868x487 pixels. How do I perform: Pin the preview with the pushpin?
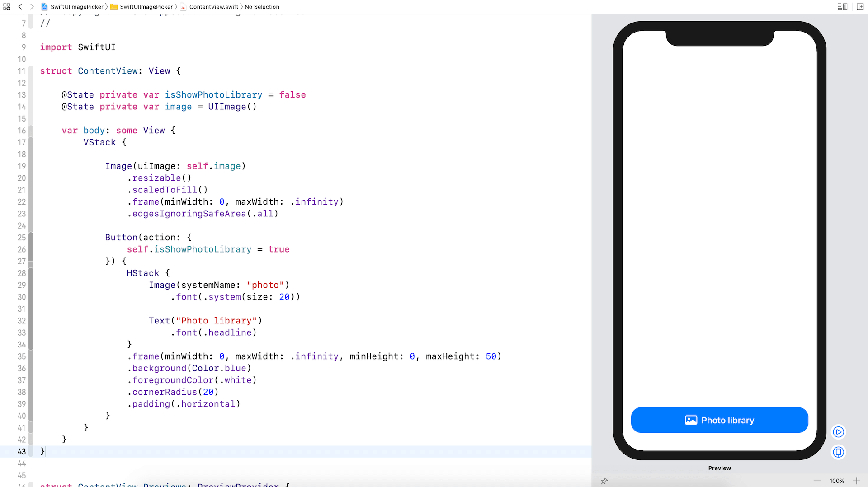point(604,481)
